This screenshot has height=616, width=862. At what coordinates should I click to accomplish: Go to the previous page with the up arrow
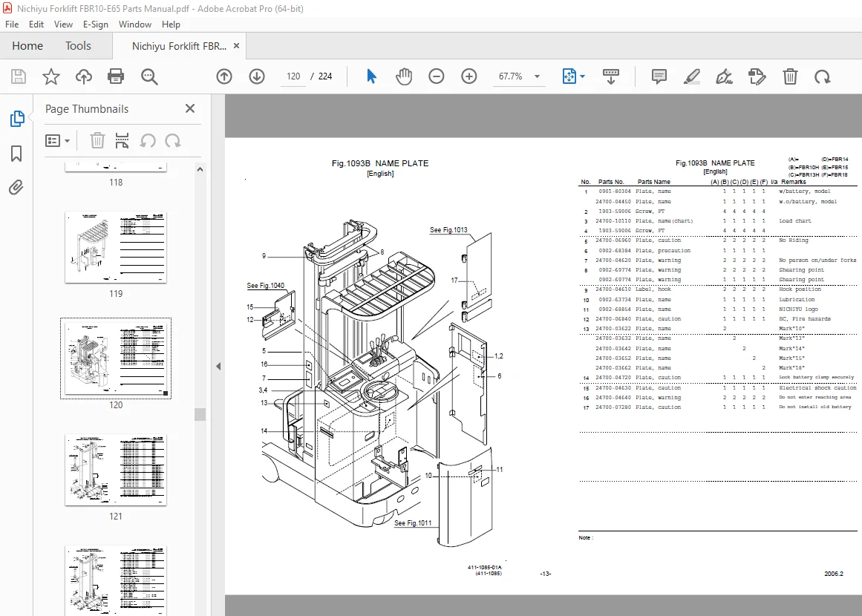(x=224, y=76)
